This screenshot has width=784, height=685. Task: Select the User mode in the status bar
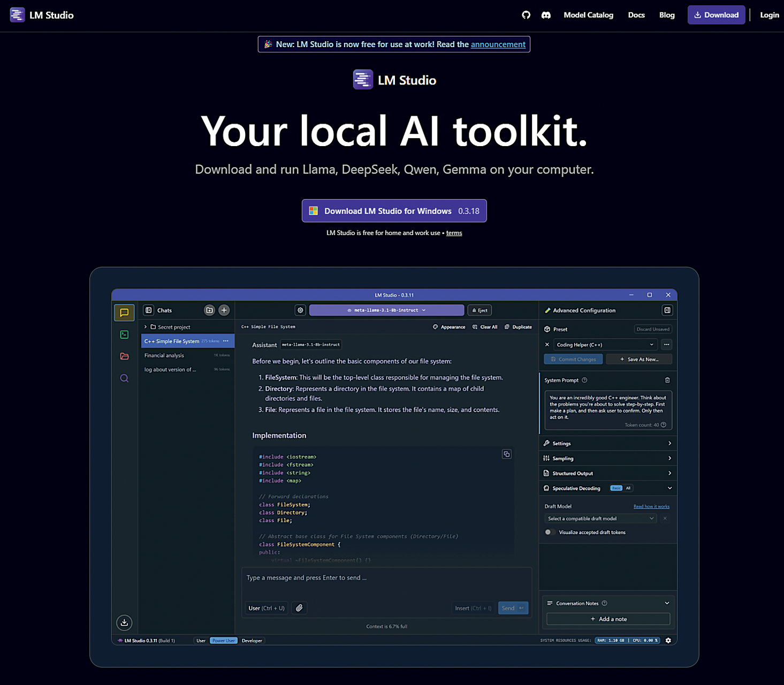click(201, 641)
